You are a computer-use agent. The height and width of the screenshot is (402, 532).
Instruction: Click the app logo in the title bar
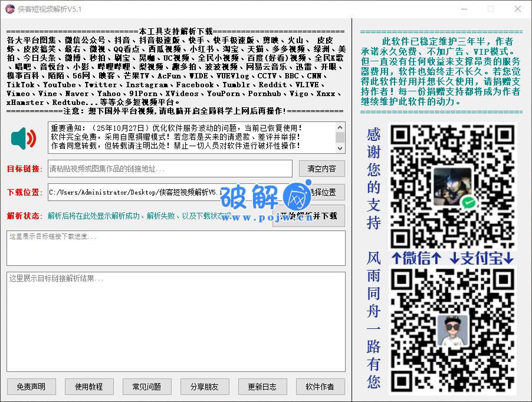9,9
